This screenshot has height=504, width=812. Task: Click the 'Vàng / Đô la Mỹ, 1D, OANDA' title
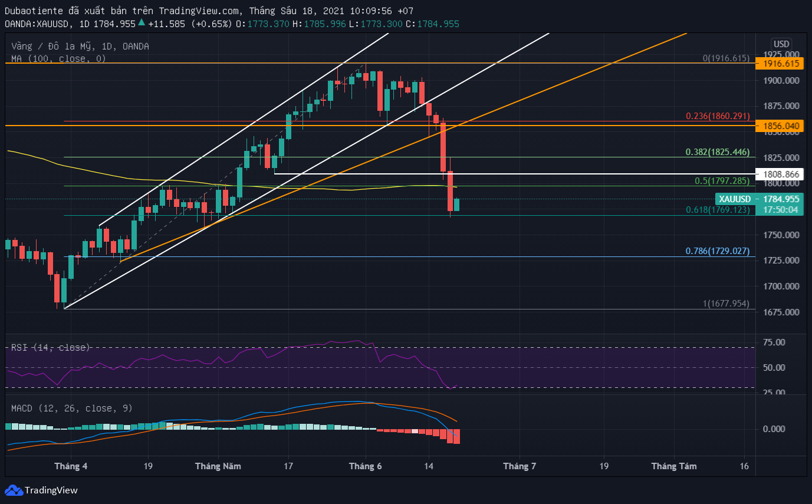pos(80,46)
